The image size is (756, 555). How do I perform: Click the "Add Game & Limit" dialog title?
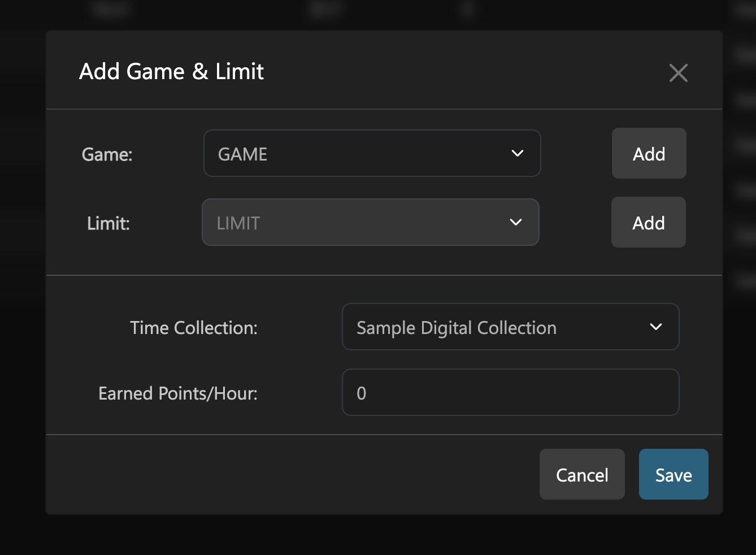pos(171,72)
